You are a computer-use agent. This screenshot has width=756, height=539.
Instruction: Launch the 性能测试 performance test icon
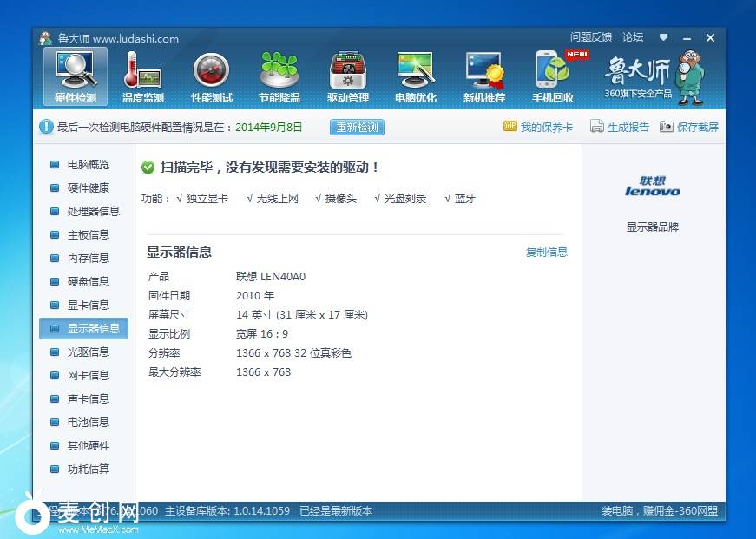click(212, 76)
